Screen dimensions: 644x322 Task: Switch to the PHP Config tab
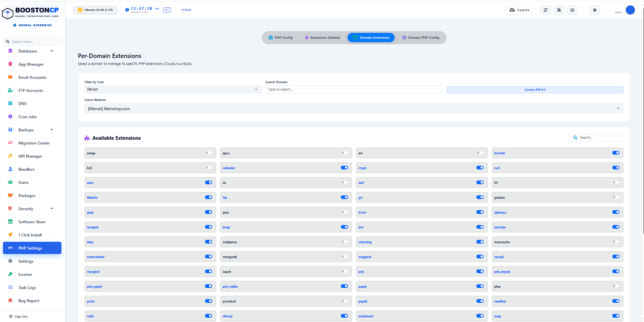[x=281, y=38]
